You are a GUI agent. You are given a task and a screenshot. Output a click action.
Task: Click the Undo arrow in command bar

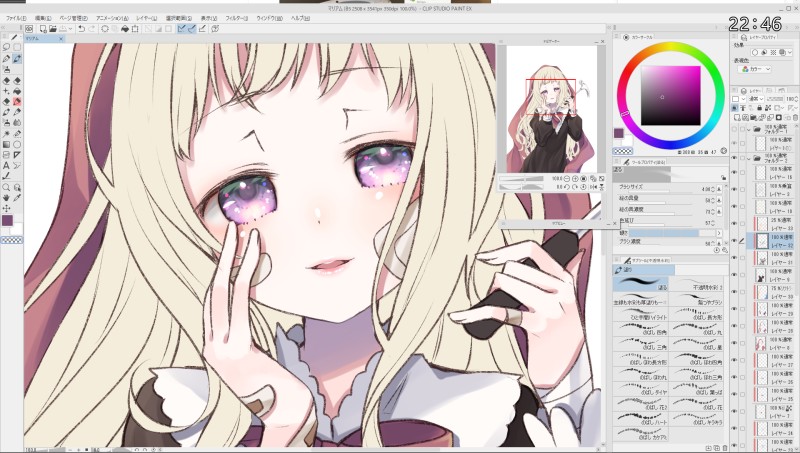pyautogui.click(x=81, y=29)
